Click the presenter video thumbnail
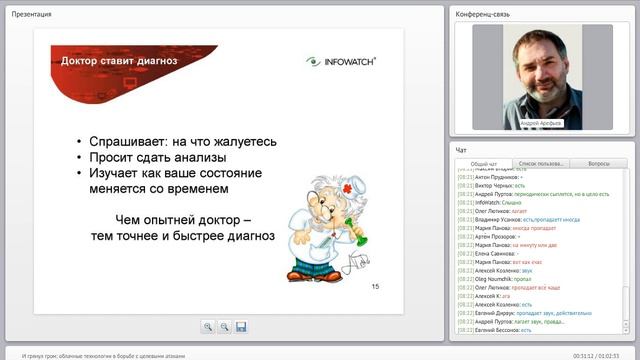Image resolution: width=640 pixels, height=360 pixels. (542, 77)
